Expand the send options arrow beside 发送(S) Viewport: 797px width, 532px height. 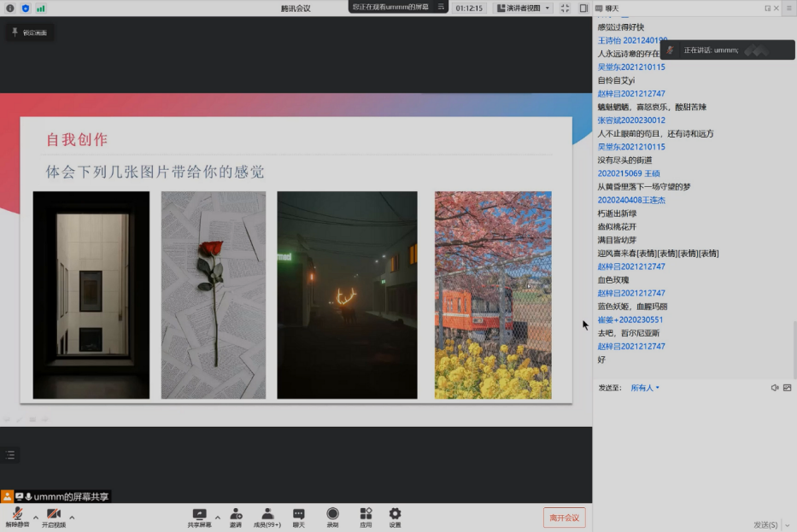click(787, 524)
